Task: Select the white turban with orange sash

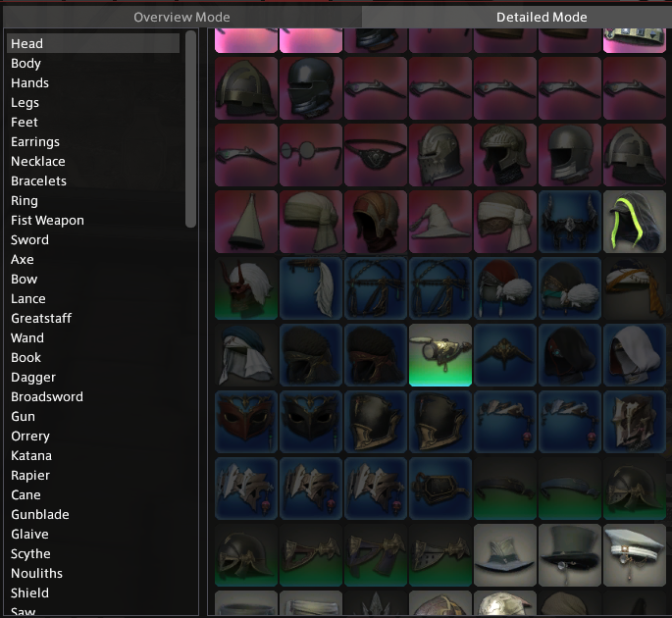Action: tap(635, 288)
